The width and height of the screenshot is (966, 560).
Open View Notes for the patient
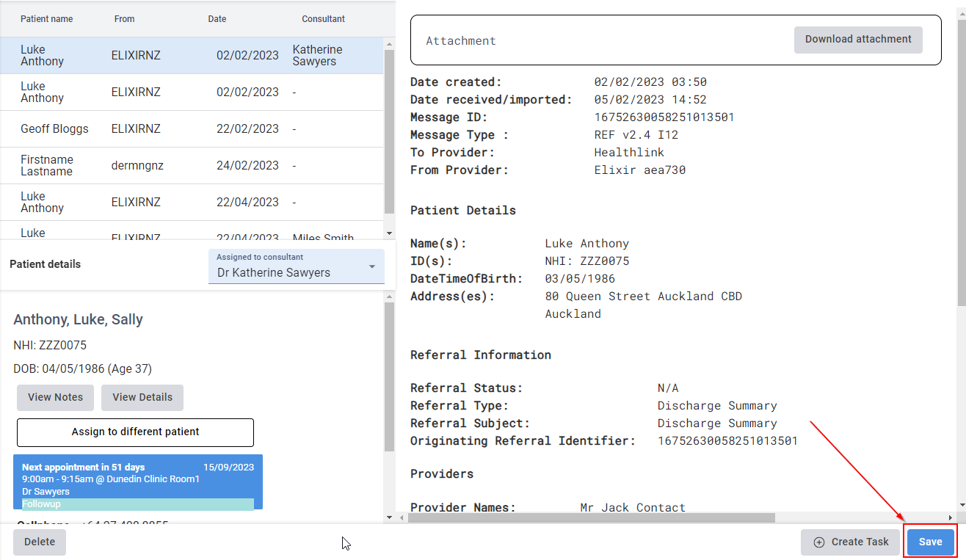click(55, 398)
